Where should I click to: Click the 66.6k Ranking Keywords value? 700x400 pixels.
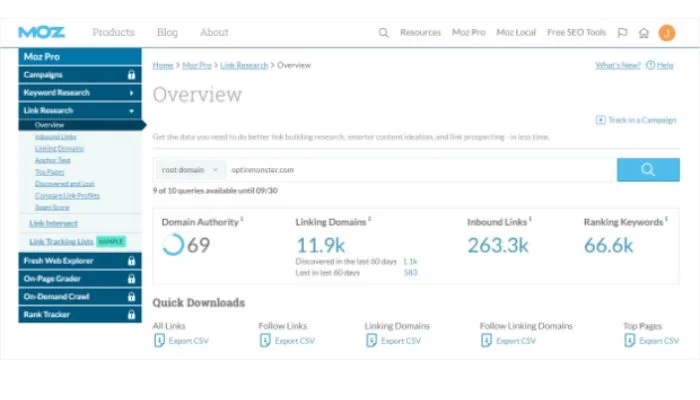[608, 245]
